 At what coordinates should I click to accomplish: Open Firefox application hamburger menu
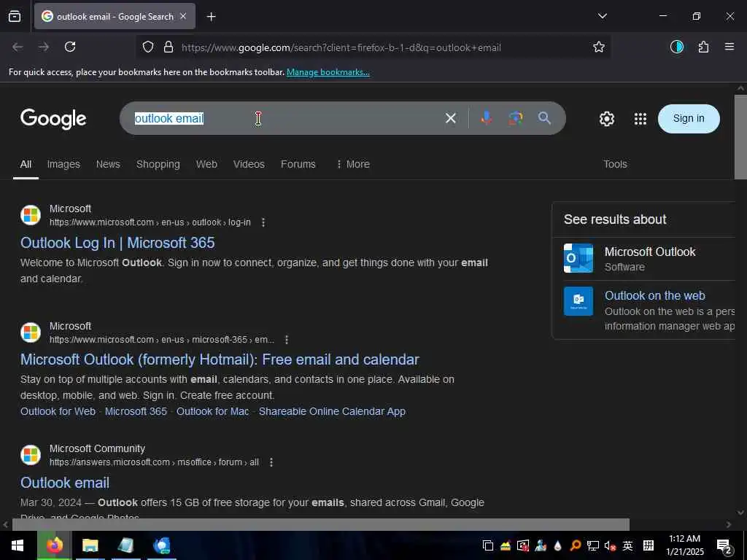(729, 47)
